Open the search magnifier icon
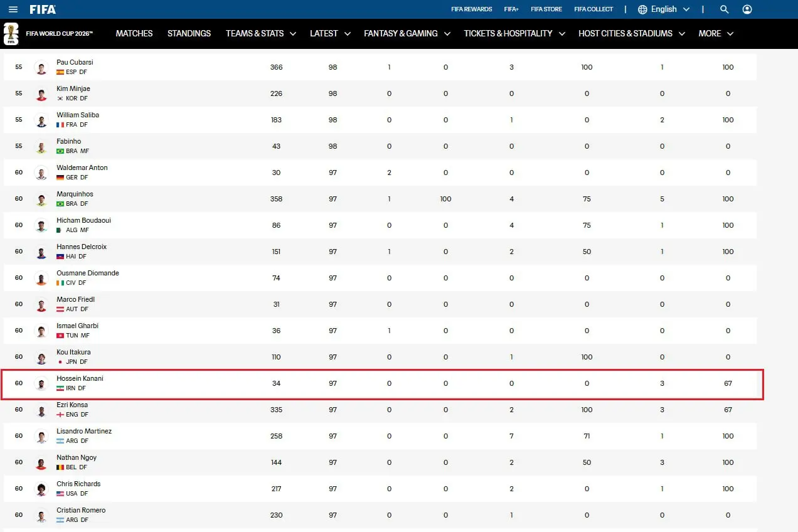Image resolution: width=798 pixels, height=532 pixels. tap(725, 9)
